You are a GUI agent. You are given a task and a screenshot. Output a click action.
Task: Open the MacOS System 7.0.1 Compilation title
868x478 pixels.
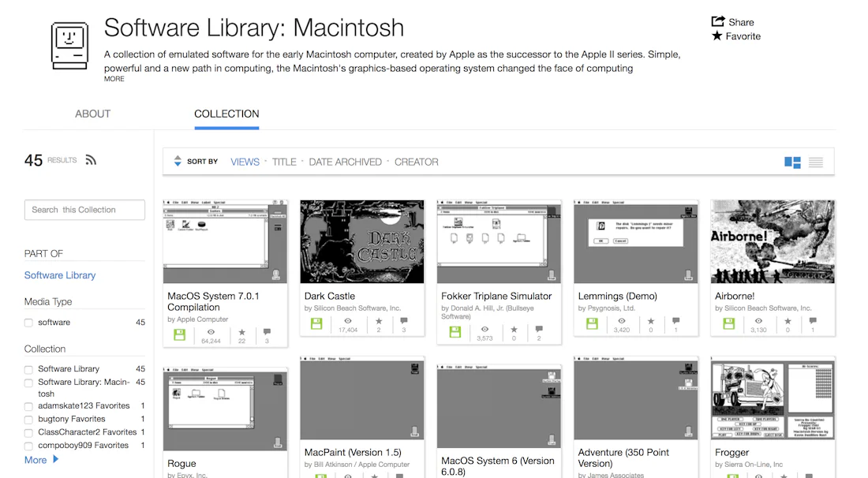click(213, 301)
